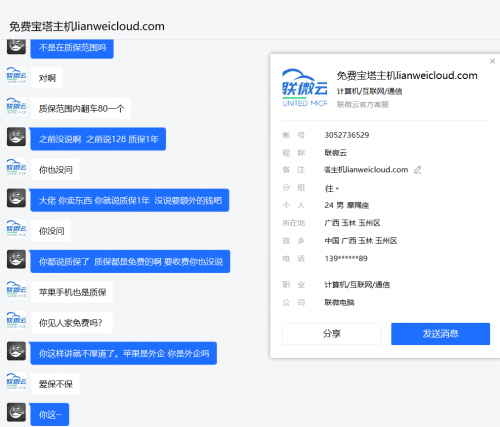
Task: Click the nickname value 联微云
Action: pyautogui.click(x=336, y=153)
